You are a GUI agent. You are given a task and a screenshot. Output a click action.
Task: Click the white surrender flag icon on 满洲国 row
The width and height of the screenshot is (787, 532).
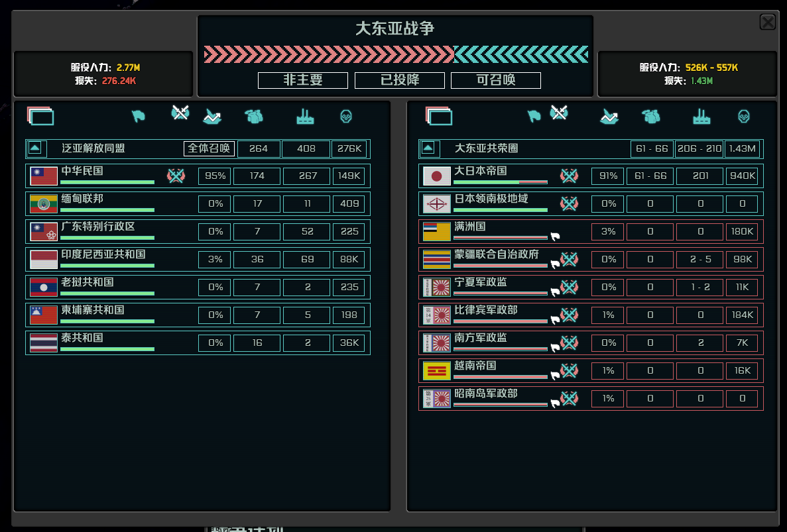[555, 236]
